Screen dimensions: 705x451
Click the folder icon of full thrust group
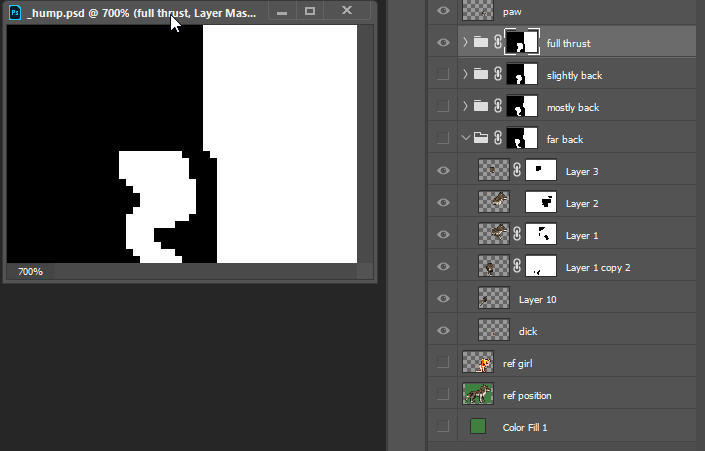point(481,43)
